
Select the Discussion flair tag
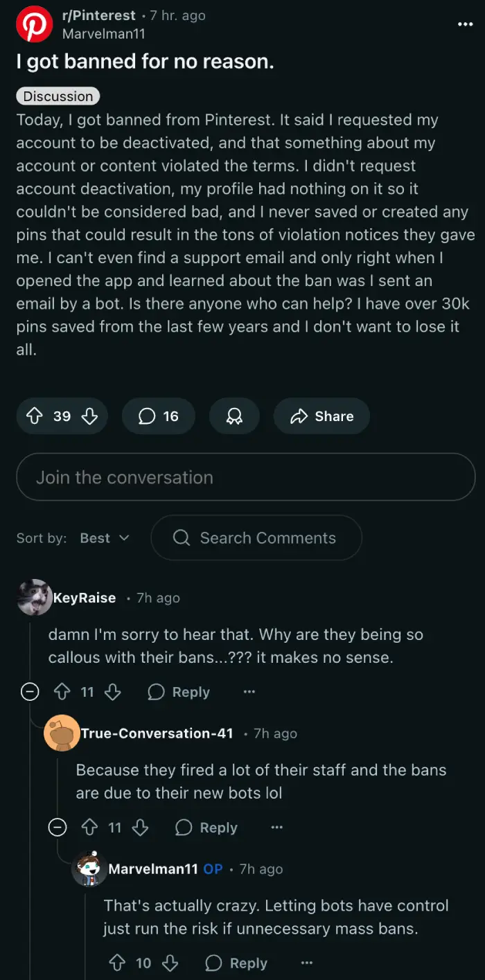(x=58, y=96)
